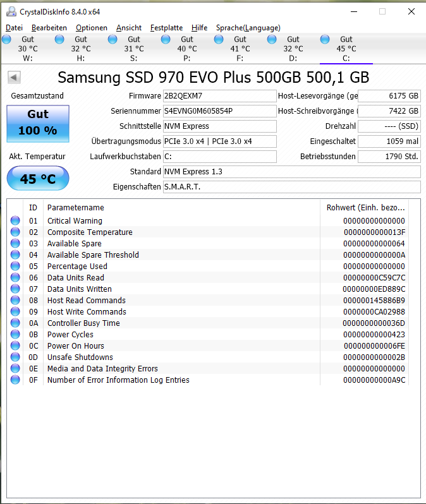Viewport: 426px width, 504px height.
Task: Select drive D: status orb
Action: (272, 40)
